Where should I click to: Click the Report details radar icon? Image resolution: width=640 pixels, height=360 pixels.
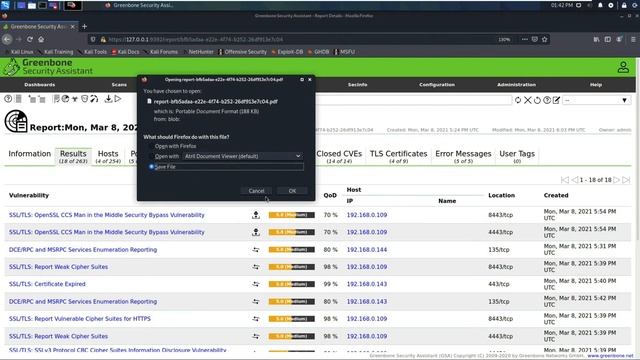(16, 122)
